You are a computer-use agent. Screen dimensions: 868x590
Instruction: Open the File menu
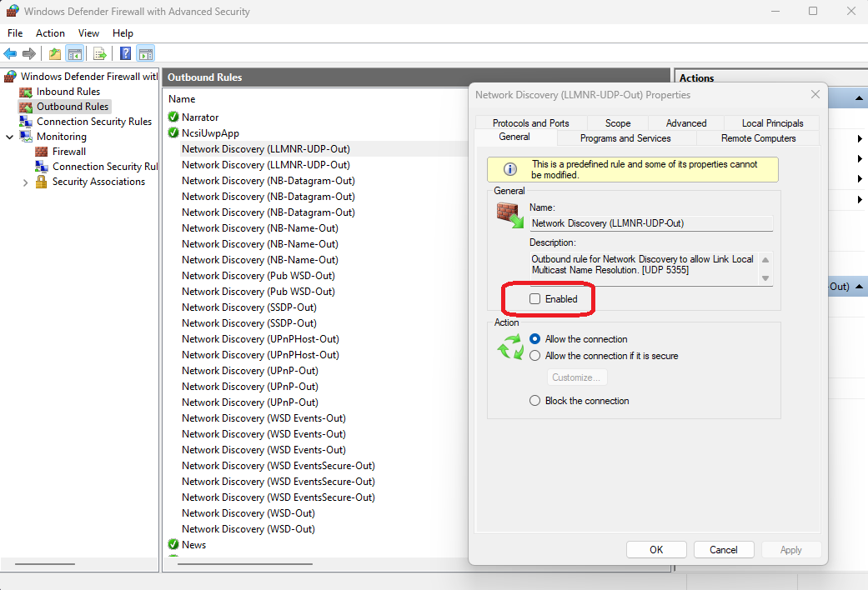coord(15,33)
